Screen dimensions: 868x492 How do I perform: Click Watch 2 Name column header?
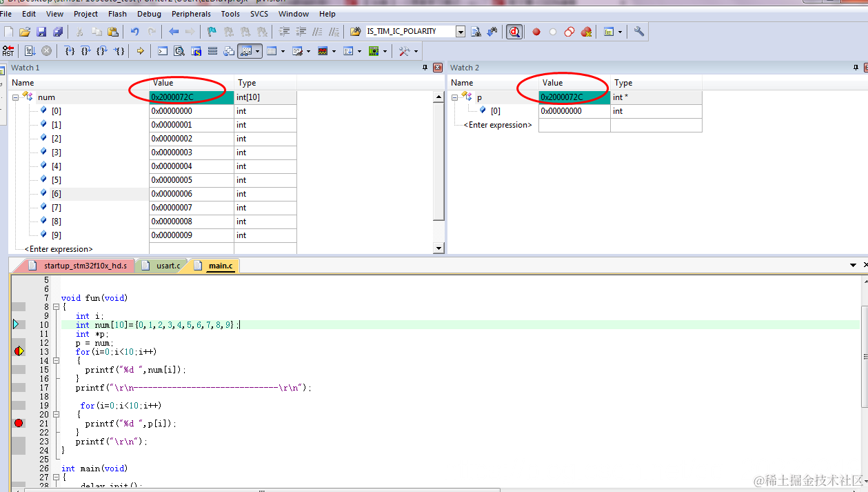[493, 83]
